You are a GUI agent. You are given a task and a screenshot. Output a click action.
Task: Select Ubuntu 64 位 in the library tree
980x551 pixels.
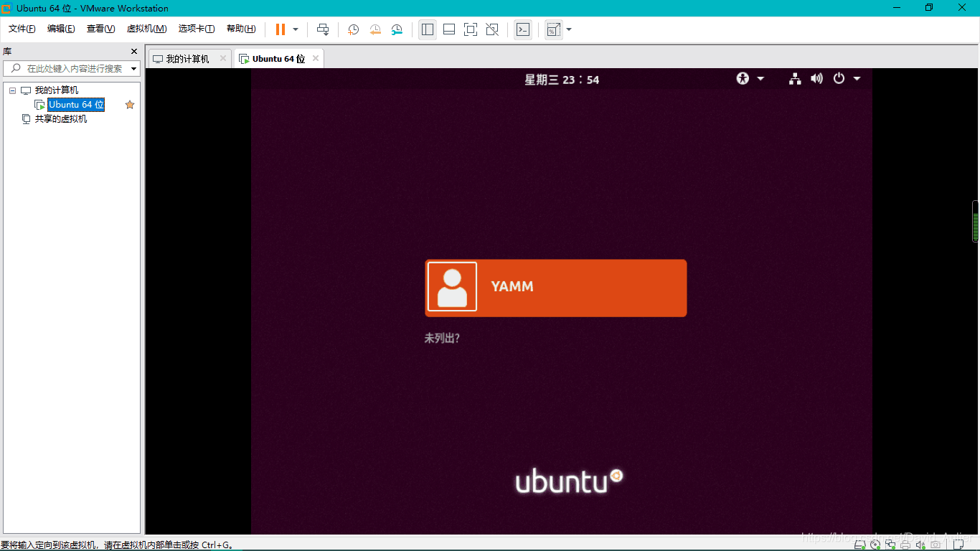click(76, 105)
